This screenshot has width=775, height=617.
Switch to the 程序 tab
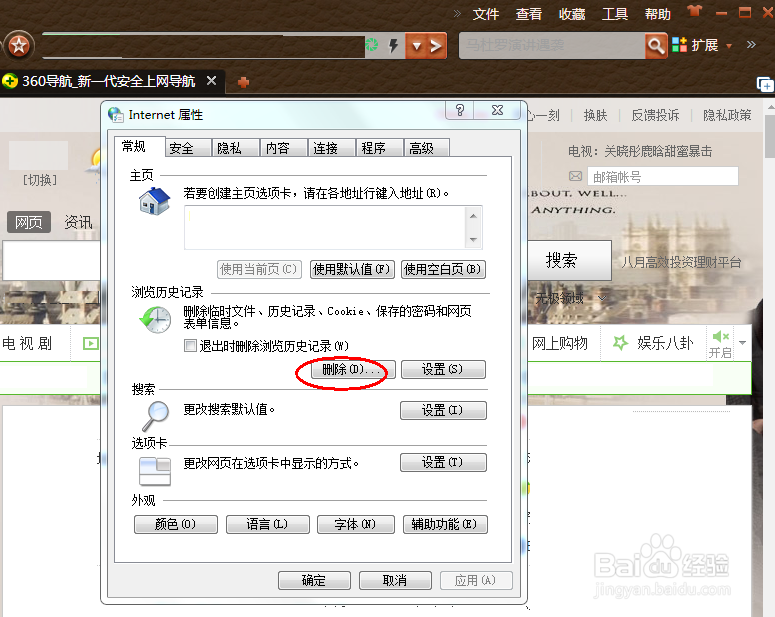[x=379, y=148]
